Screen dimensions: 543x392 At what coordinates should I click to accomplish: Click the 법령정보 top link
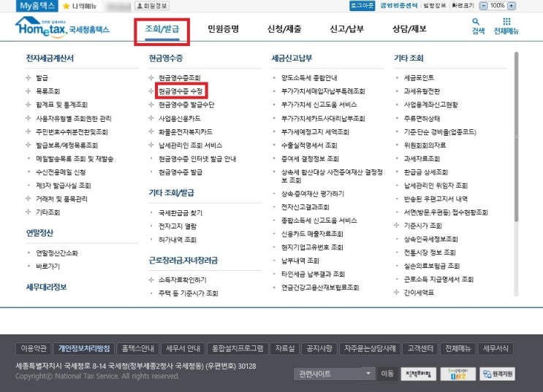click(x=435, y=6)
